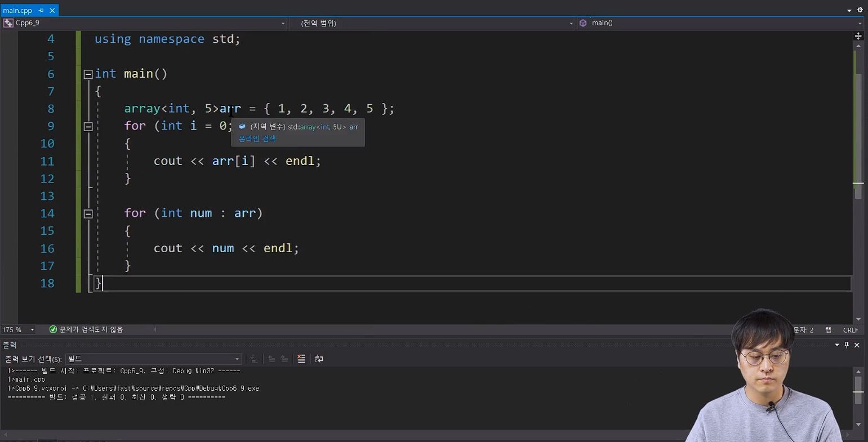
Task: Open the main() member dropdown
Action: point(720,23)
